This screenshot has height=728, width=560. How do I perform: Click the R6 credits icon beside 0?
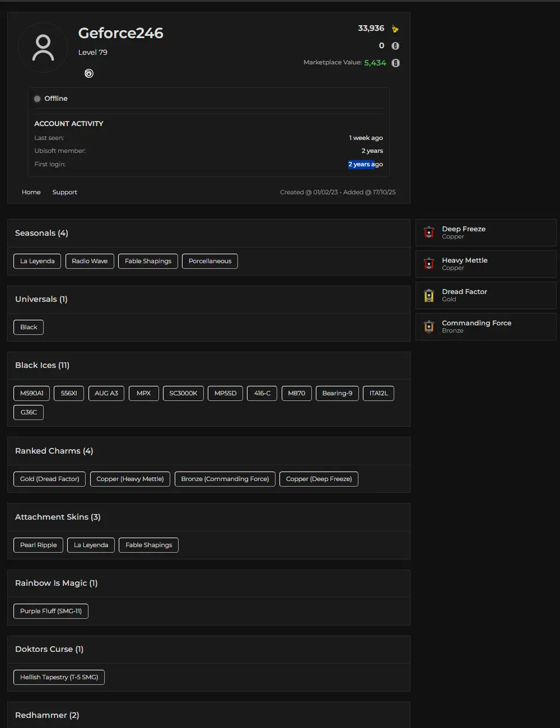395,46
